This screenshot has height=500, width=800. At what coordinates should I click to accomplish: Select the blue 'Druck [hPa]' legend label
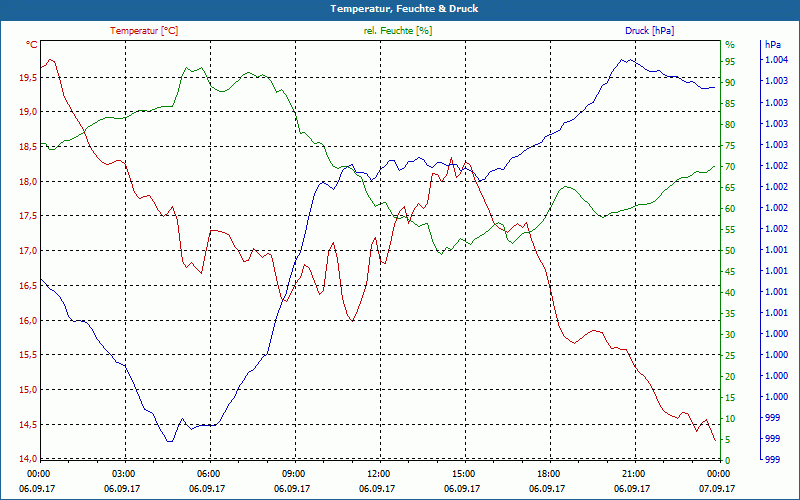[x=649, y=31]
